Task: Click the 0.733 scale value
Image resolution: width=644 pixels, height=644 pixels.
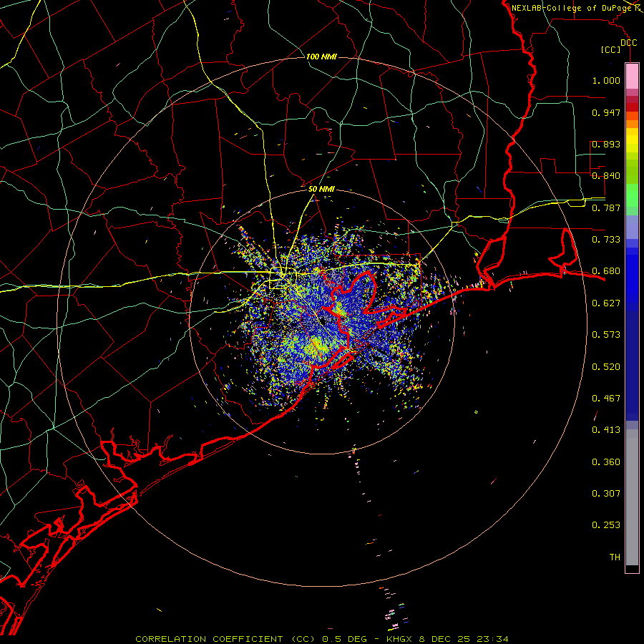Action: 606,240
